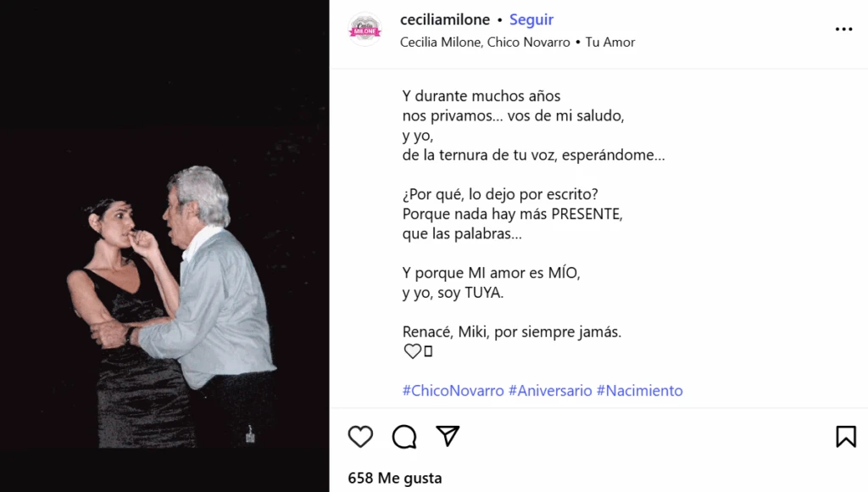Open the #Aniversario hashtag
The width and height of the screenshot is (868, 492).
[550, 390]
